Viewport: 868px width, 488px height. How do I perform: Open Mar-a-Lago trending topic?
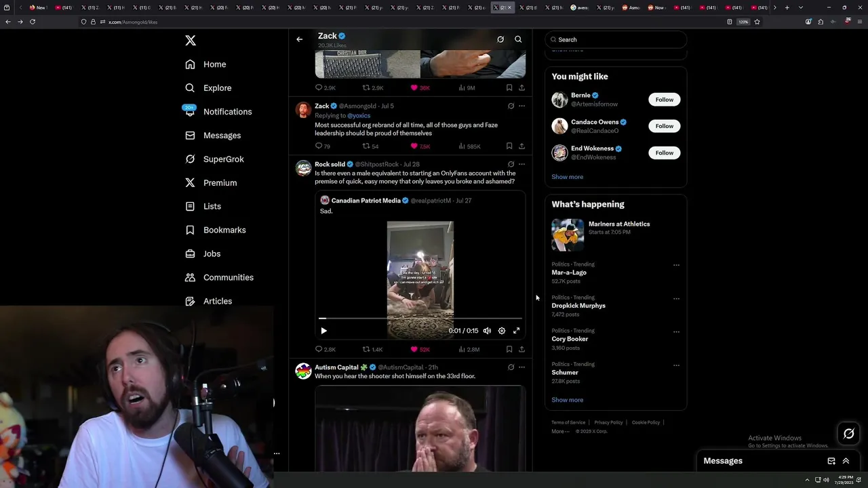[568, 272]
